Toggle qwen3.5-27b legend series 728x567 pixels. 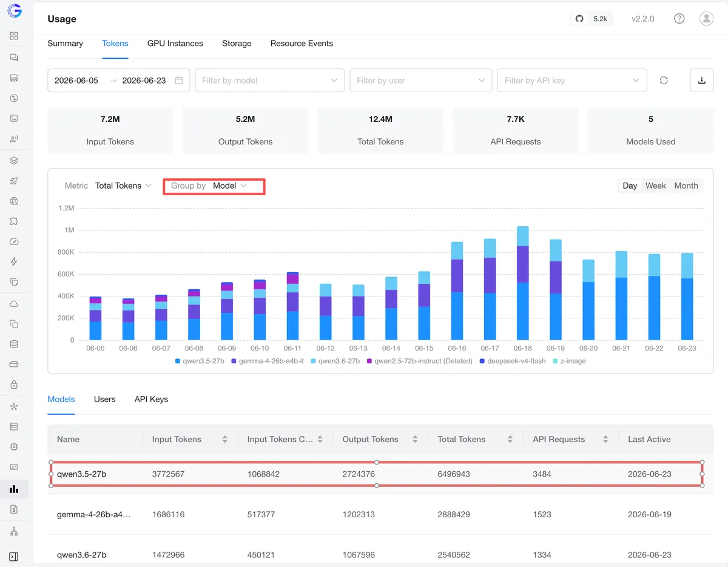pyautogui.click(x=200, y=361)
